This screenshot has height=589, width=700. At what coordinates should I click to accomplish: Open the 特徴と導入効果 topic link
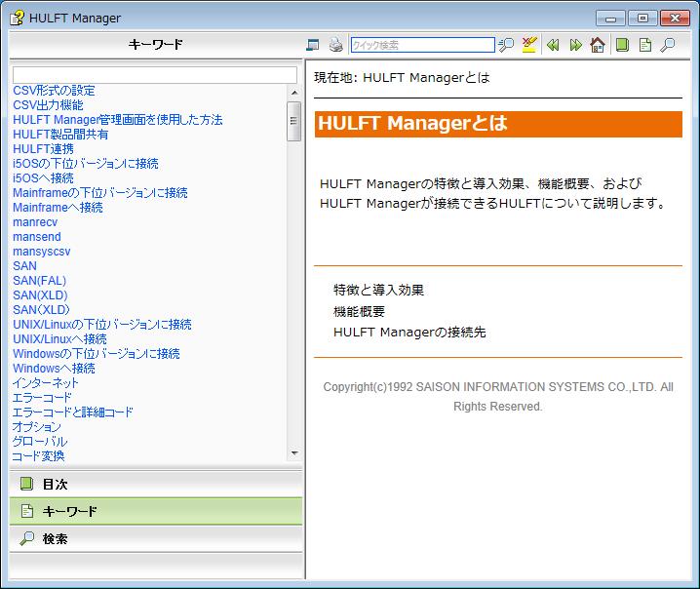click(378, 291)
